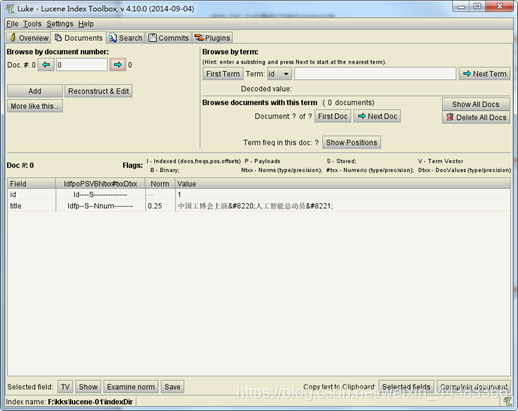The height and width of the screenshot is (411, 518).
Task: Open the Commits tab
Action: [x=169, y=38]
